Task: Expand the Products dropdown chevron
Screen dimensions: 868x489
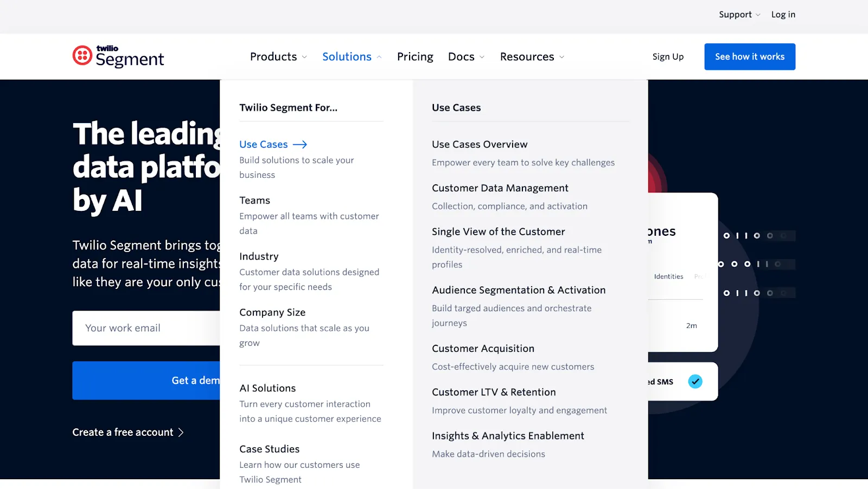Action: [304, 57]
